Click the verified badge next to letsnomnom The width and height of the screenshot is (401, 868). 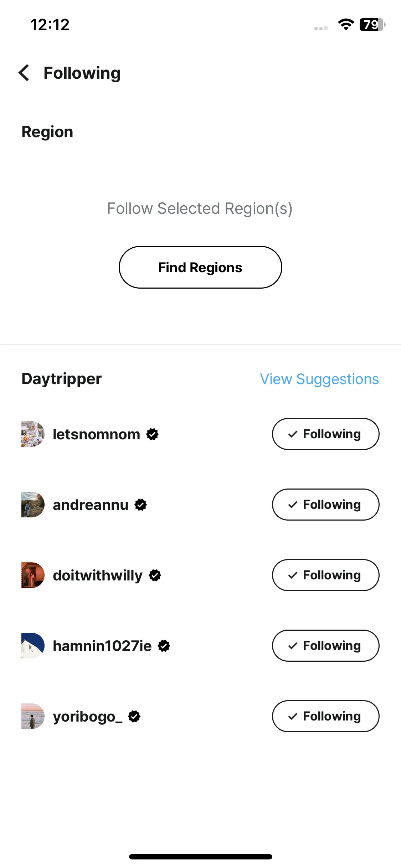pyautogui.click(x=153, y=434)
